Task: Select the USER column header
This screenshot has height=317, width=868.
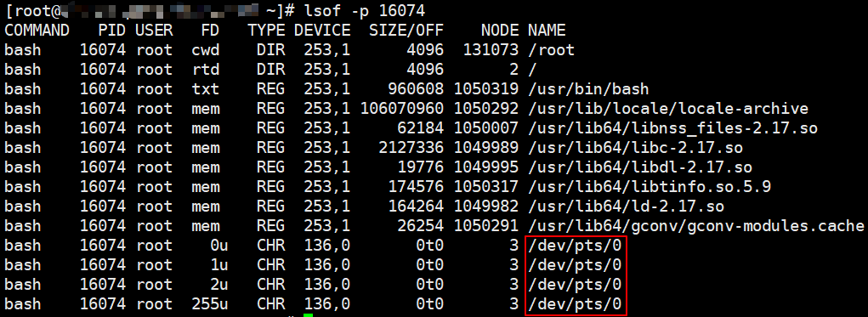Action: coord(155,30)
